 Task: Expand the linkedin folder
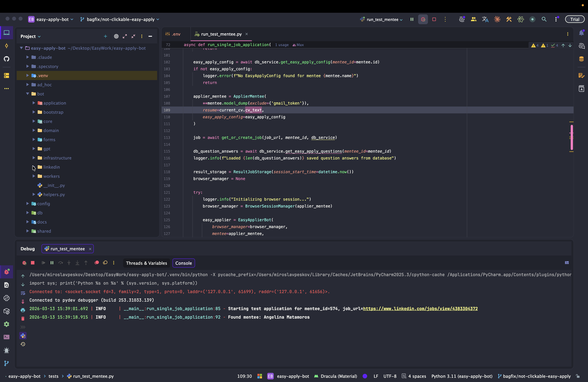click(34, 167)
